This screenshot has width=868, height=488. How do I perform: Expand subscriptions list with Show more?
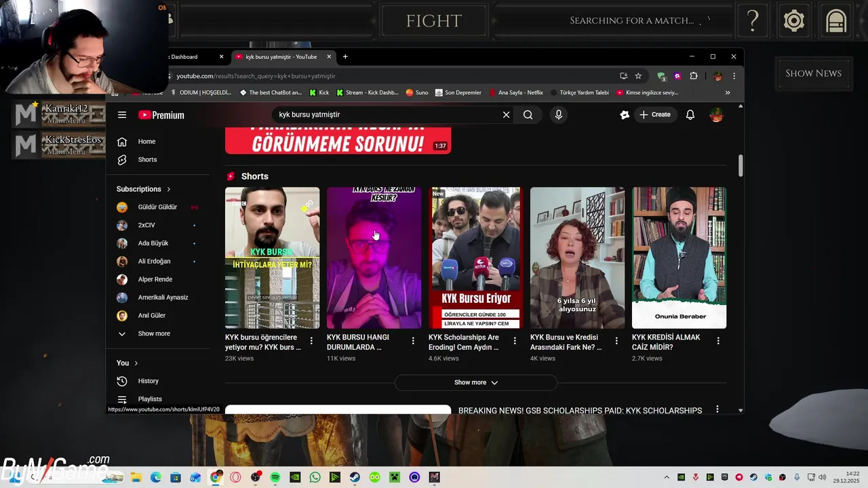coord(154,333)
